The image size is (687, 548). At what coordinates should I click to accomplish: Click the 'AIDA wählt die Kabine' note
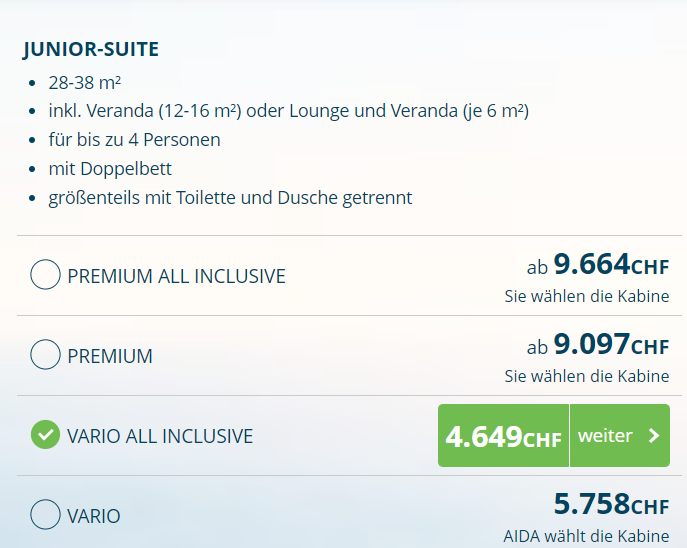pyautogui.click(x=586, y=536)
